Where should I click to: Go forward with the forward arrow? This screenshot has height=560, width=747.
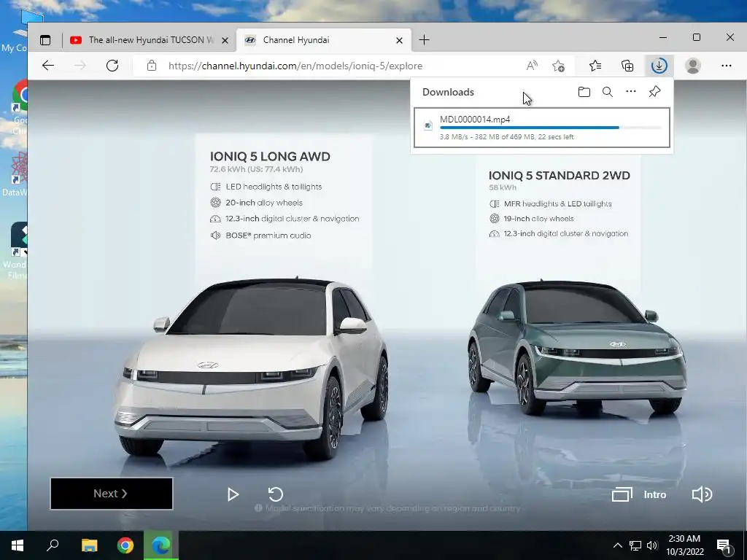point(80,66)
